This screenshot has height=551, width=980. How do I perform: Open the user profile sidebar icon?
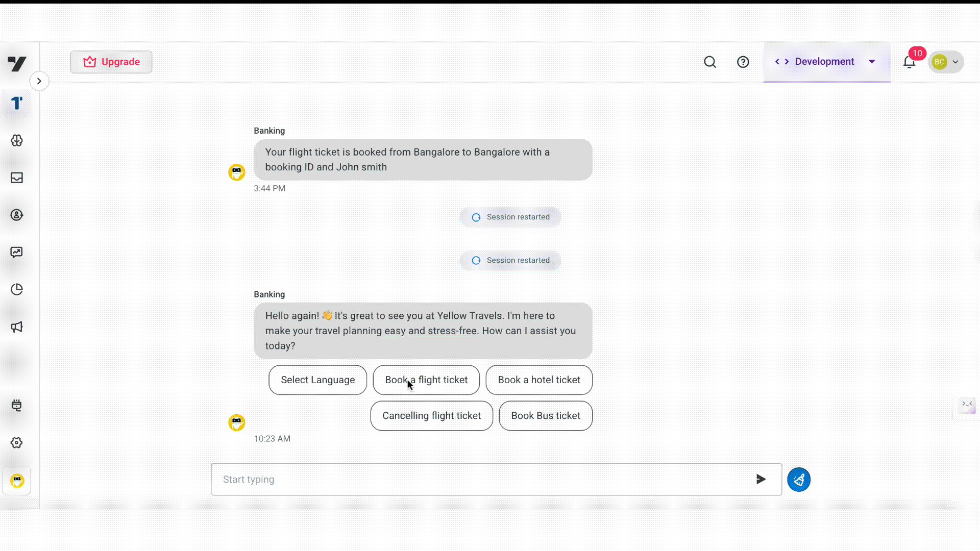17,215
